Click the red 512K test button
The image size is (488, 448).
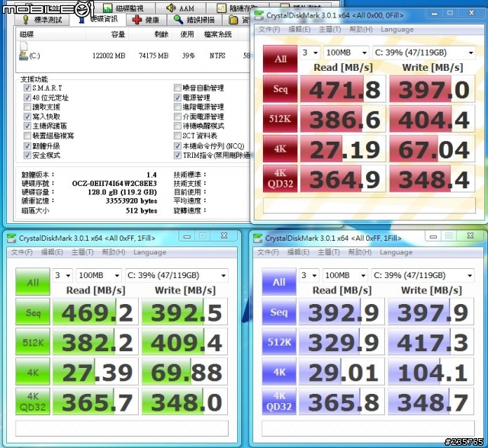pos(280,119)
